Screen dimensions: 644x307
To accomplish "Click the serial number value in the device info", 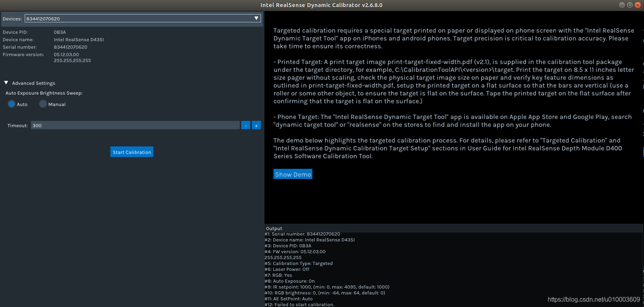I will coord(70,47).
